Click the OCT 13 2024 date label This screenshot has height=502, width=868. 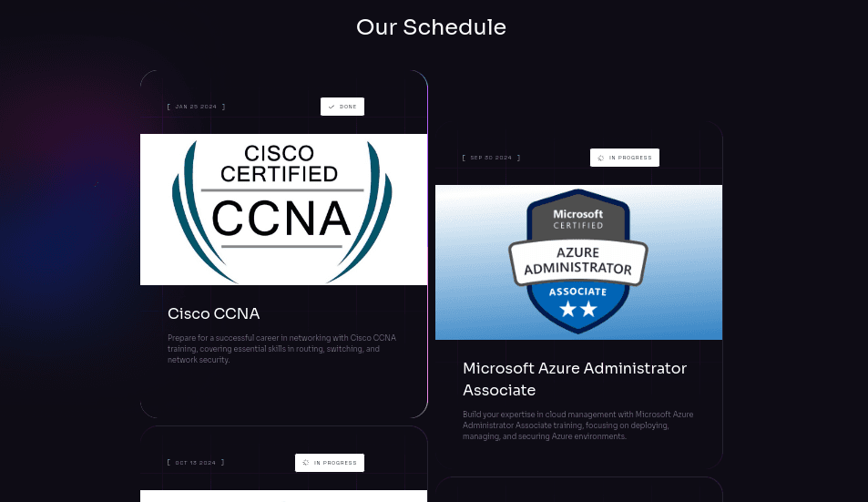[x=196, y=463]
